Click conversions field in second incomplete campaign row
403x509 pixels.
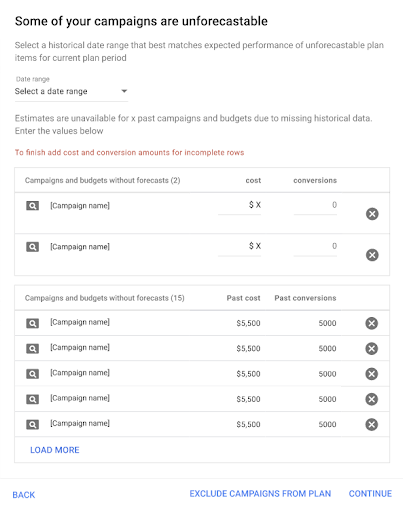[x=315, y=246]
